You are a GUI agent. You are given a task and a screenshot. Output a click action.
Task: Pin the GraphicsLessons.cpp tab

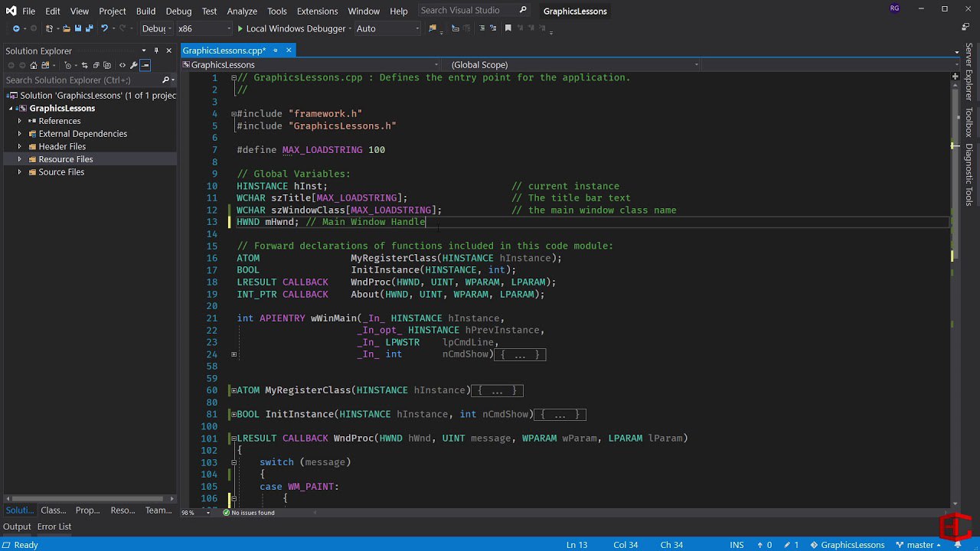[x=276, y=51]
